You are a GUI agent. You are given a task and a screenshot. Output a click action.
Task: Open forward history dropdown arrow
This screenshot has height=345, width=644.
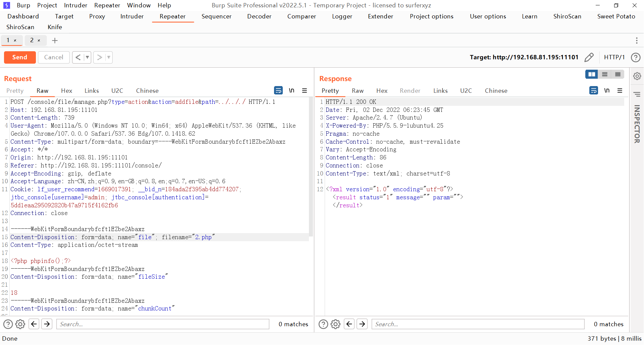tap(109, 57)
